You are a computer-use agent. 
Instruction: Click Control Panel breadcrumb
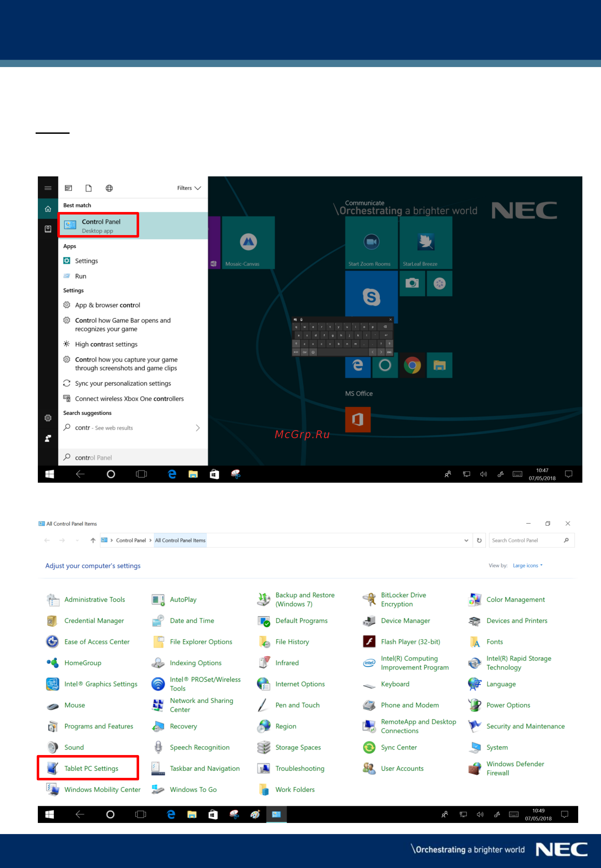(131, 540)
